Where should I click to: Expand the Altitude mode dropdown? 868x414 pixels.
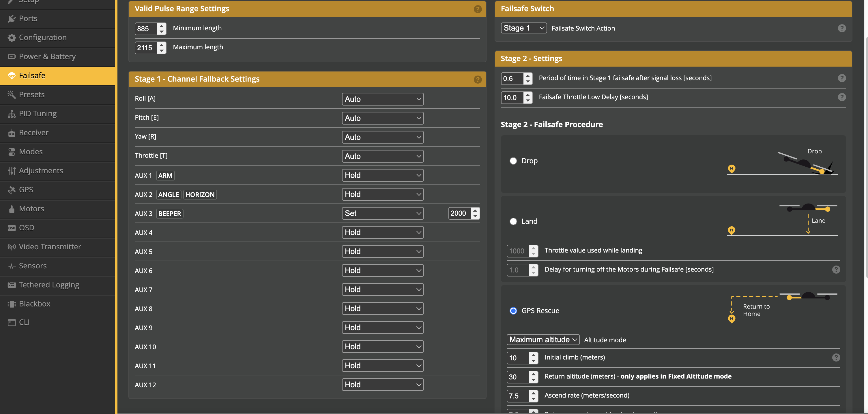point(542,340)
